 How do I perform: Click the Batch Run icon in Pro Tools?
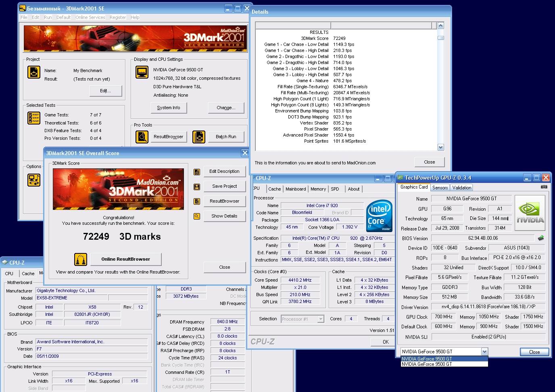click(199, 137)
